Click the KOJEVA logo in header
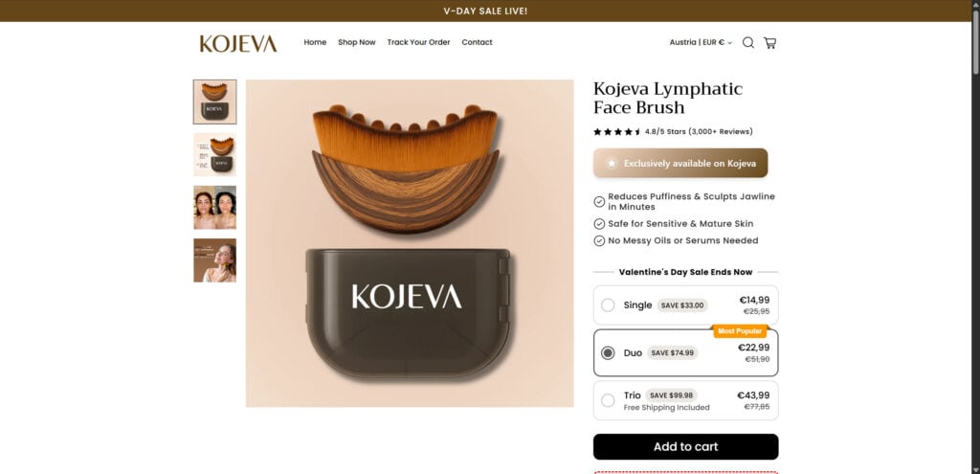Image resolution: width=980 pixels, height=474 pixels. (238, 43)
